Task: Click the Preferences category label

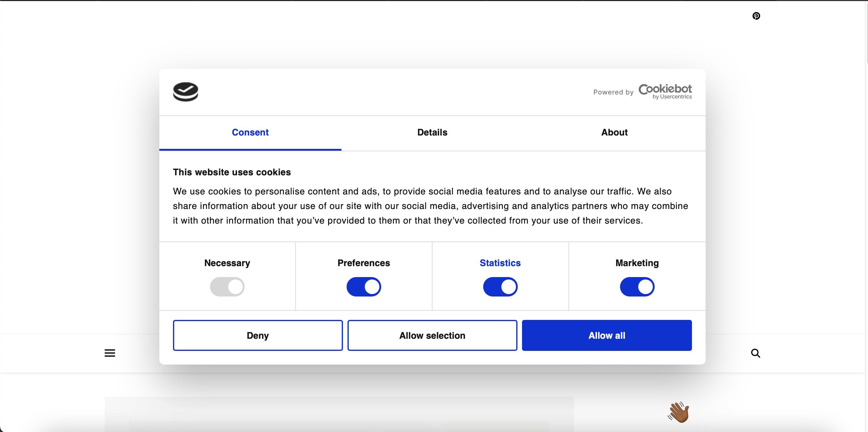Action: 364,263
